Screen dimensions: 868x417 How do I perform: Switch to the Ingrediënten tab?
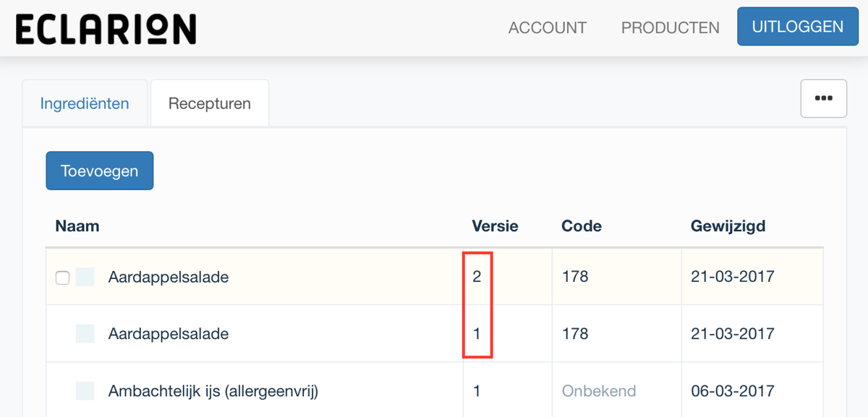(x=85, y=103)
